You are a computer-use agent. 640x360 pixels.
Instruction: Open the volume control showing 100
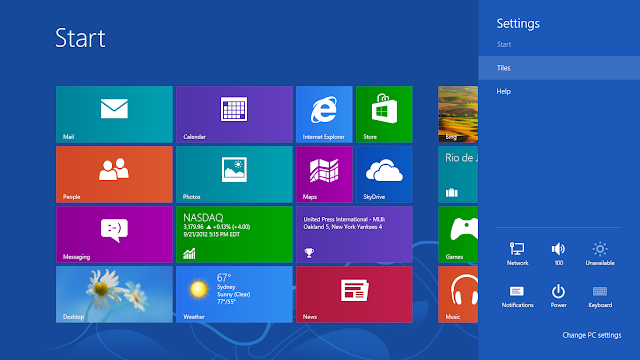(558, 253)
